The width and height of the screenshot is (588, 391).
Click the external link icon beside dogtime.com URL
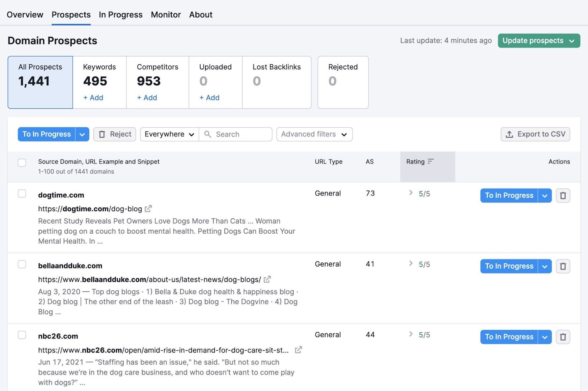click(x=148, y=208)
